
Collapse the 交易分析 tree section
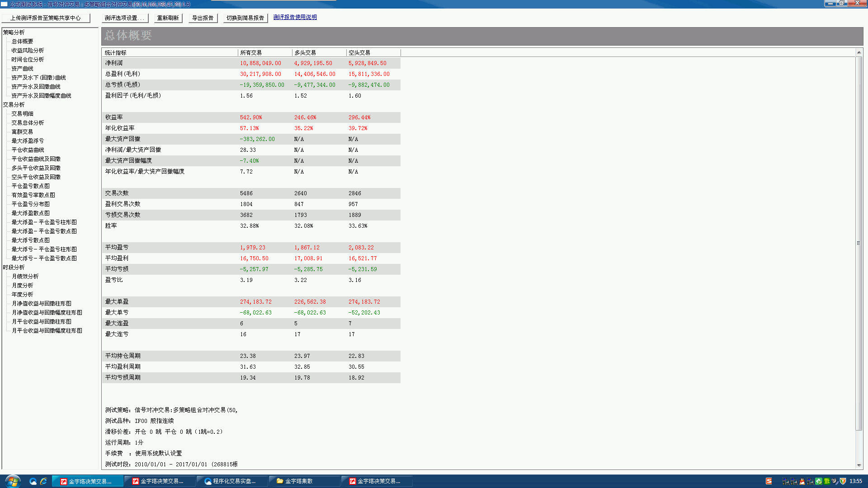tap(14, 105)
